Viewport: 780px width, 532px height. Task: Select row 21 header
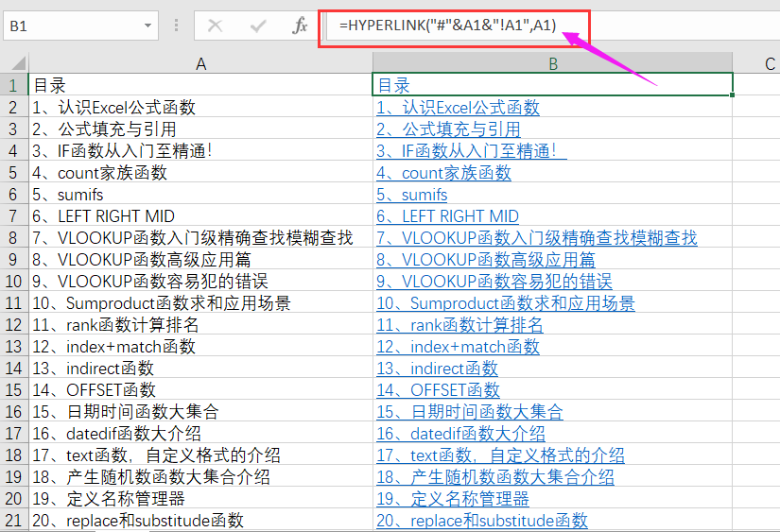13,520
